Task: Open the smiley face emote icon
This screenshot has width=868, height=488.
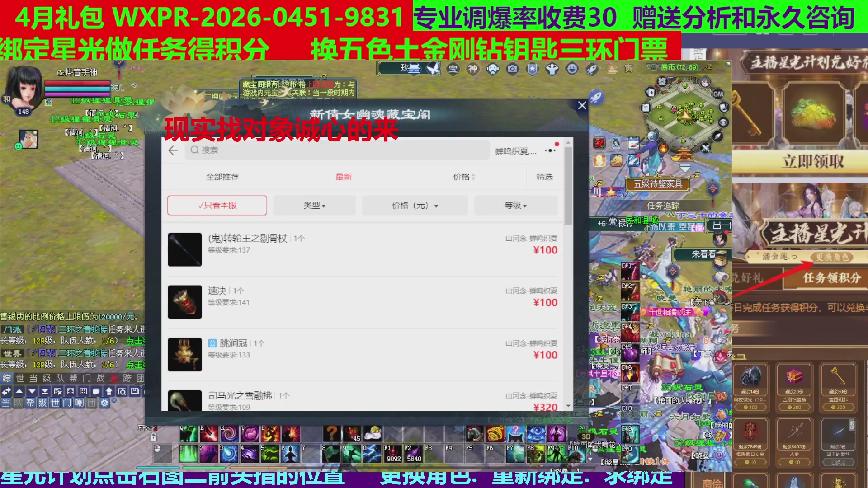Action: (x=572, y=69)
